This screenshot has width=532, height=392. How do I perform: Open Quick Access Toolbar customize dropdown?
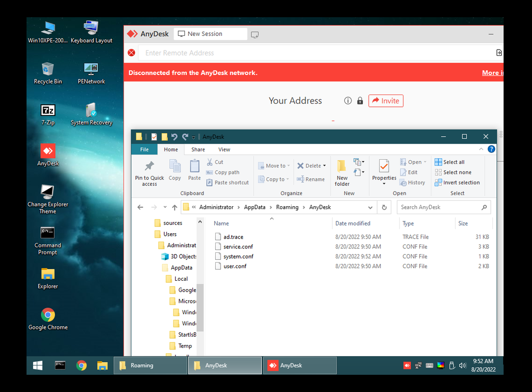pos(193,137)
